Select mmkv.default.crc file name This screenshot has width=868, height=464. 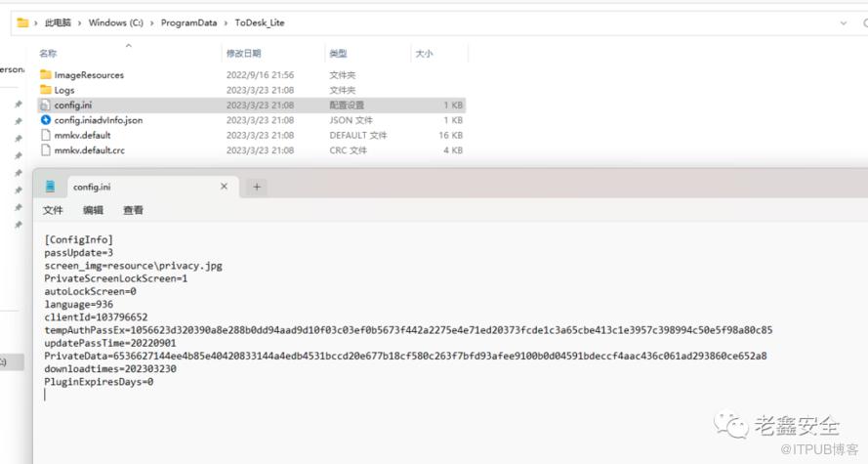90,149
